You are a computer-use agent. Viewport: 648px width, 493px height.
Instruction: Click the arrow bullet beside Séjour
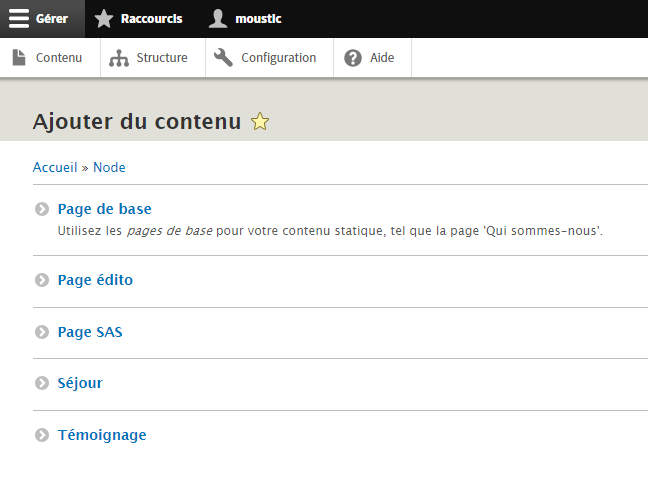click(x=41, y=383)
